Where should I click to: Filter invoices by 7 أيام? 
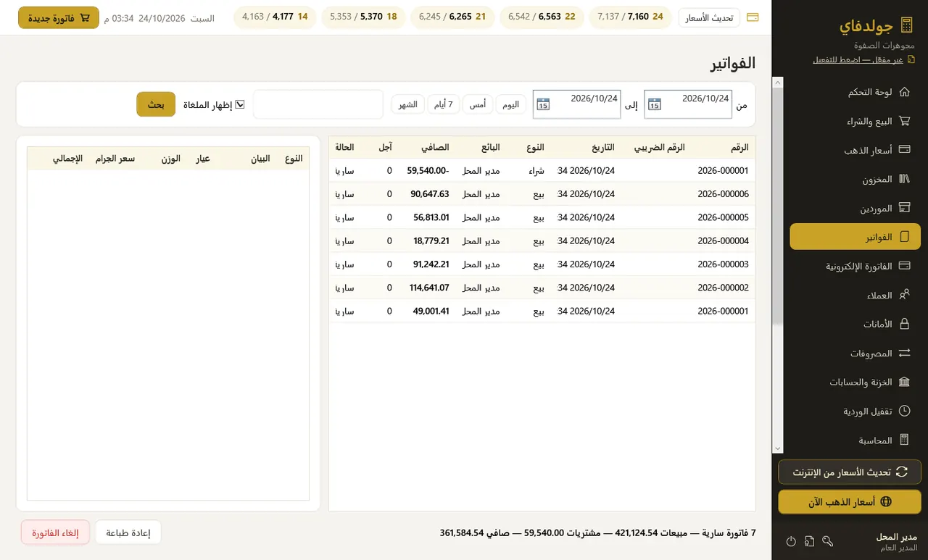point(444,104)
